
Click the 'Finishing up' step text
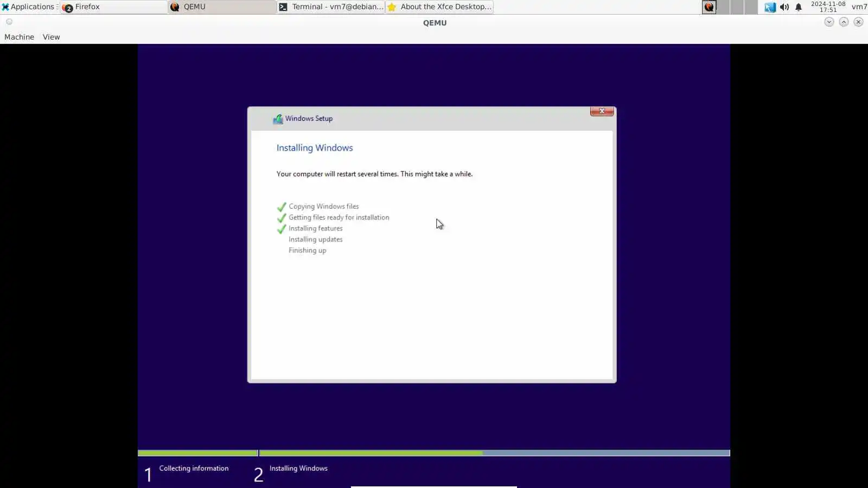[308, 251]
